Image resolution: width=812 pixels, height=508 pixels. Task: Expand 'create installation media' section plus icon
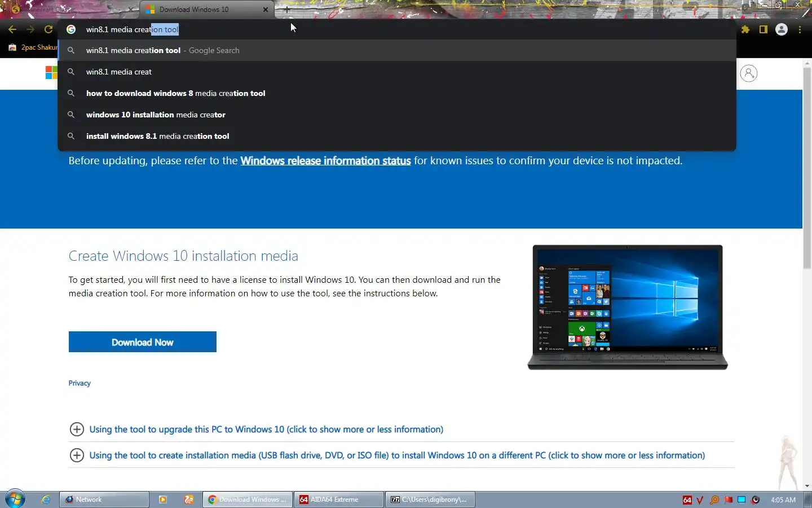click(77, 455)
